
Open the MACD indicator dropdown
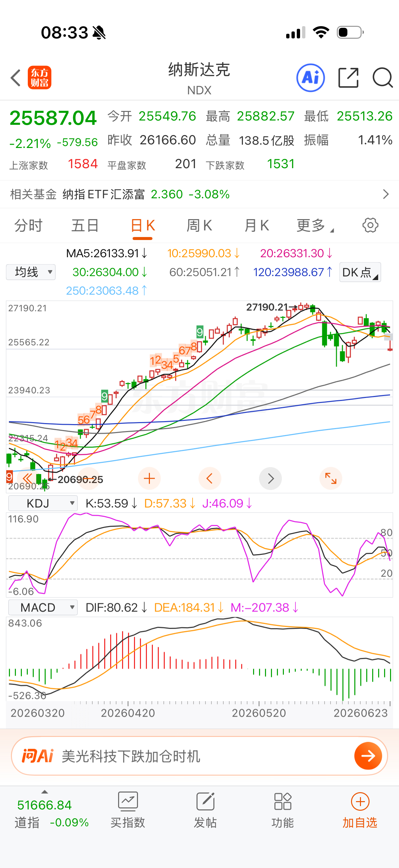[43, 607]
